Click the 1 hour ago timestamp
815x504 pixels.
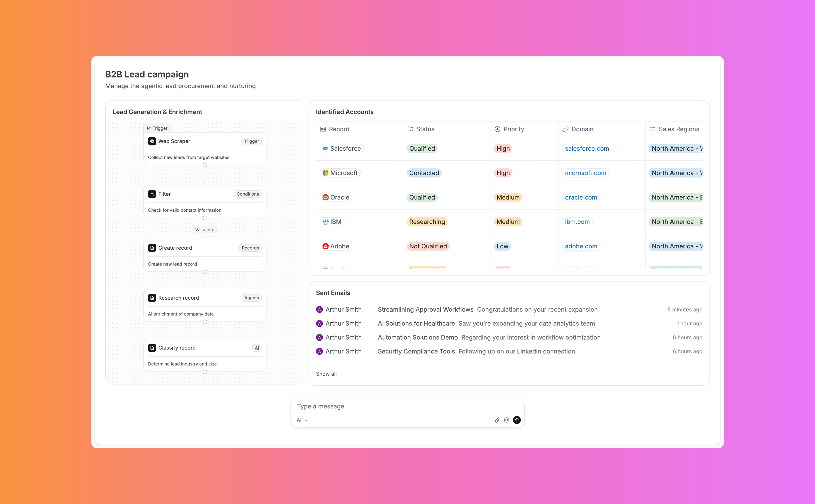pyautogui.click(x=689, y=323)
